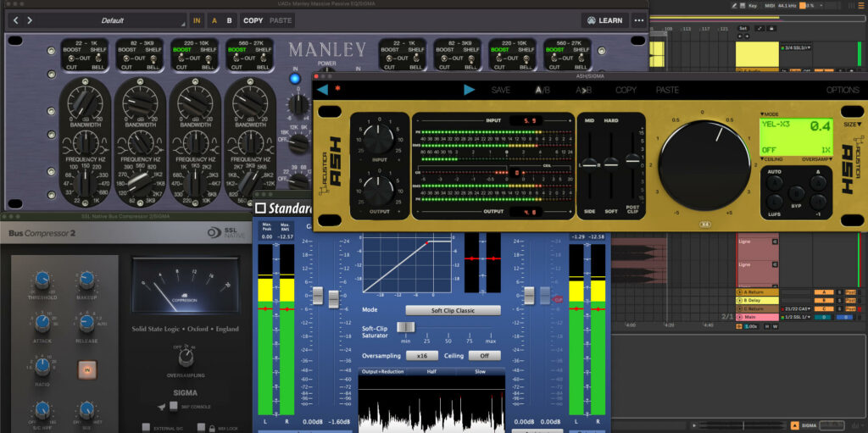Move the HARD/SOFT fader in ASH
The width and height of the screenshot is (868, 433).
point(610,163)
